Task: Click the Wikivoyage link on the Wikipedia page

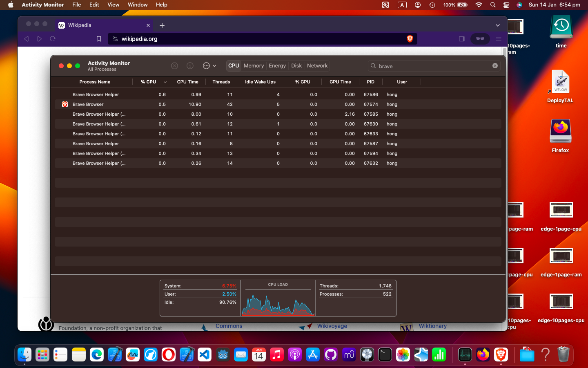Action: (332, 326)
